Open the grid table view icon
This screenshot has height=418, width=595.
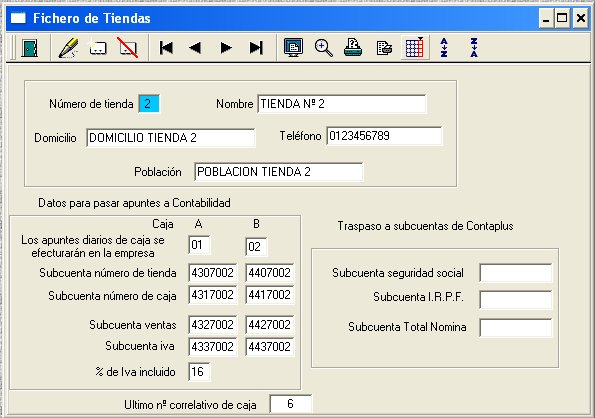click(x=414, y=48)
